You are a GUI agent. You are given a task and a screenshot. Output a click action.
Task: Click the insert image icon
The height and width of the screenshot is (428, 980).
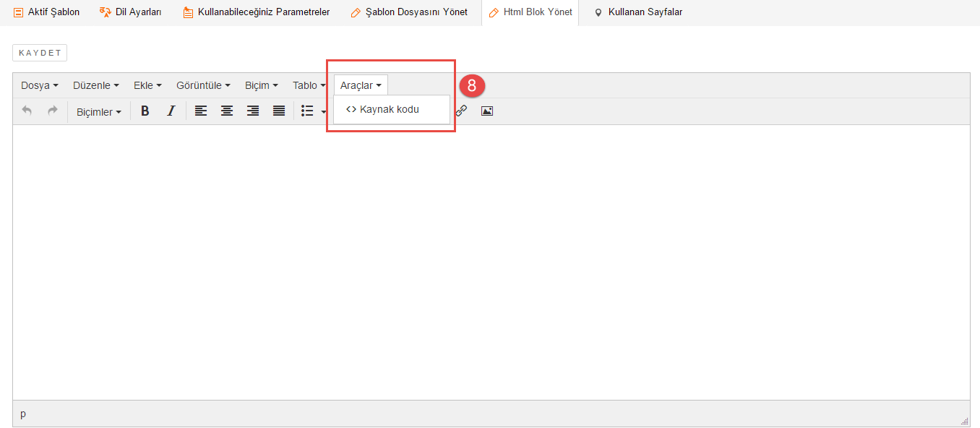[487, 111]
